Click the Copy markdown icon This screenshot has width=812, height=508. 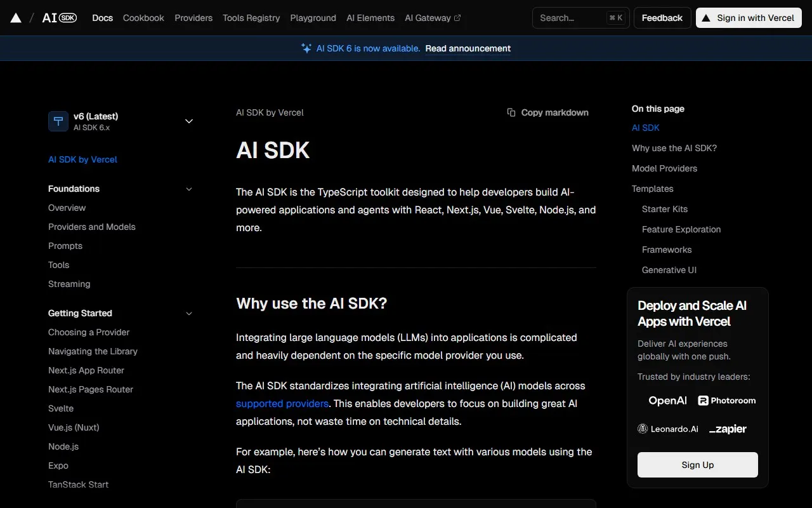pos(511,112)
